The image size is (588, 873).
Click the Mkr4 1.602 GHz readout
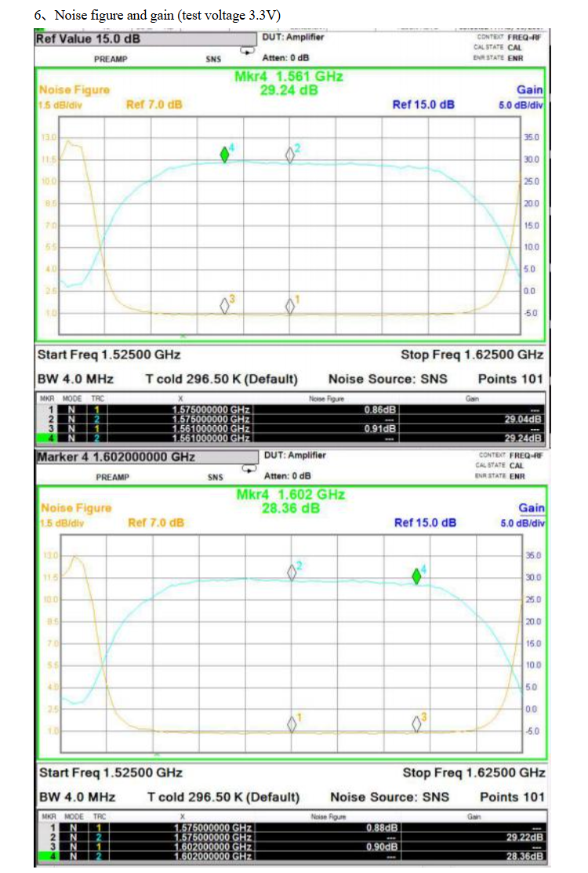pyautogui.click(x=290, y=494)
